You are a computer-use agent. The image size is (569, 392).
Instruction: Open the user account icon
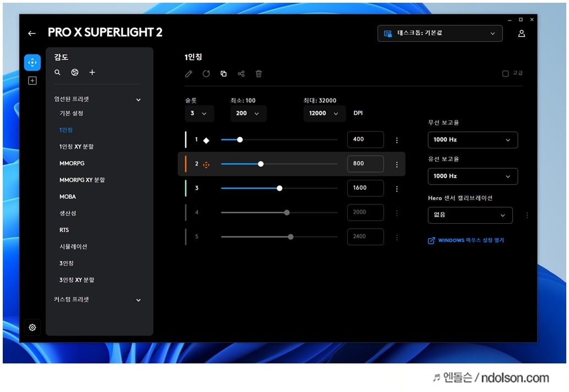522,34
